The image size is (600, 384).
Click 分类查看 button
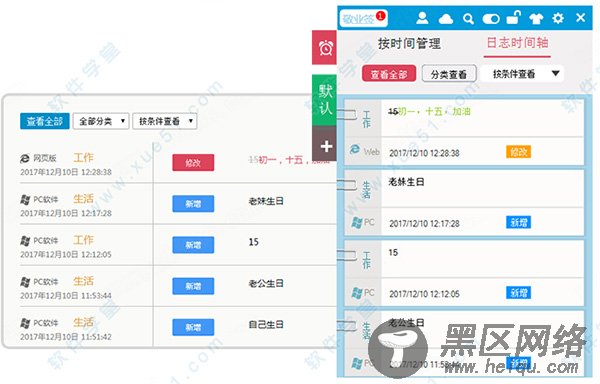(x=449, y=73)
